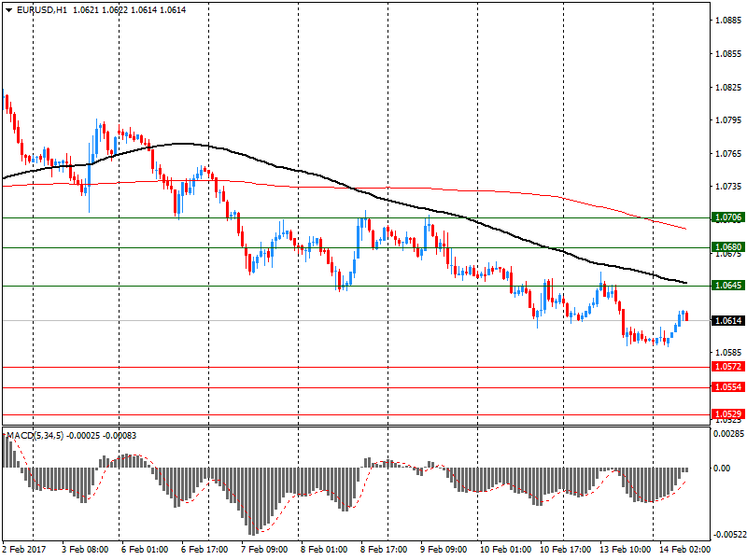Click the 2 Feb 2017 time axis label
The width and height of the screenshot is (747, 560).
(24, 549)
